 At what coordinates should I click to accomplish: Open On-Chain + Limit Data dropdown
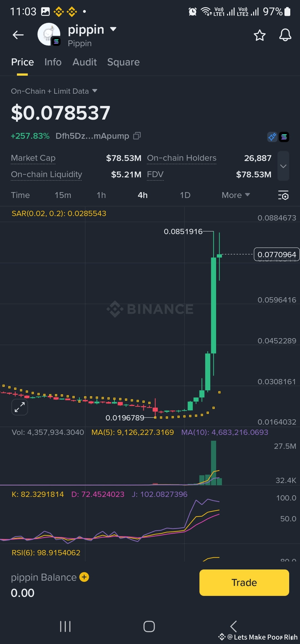[54, 91]
